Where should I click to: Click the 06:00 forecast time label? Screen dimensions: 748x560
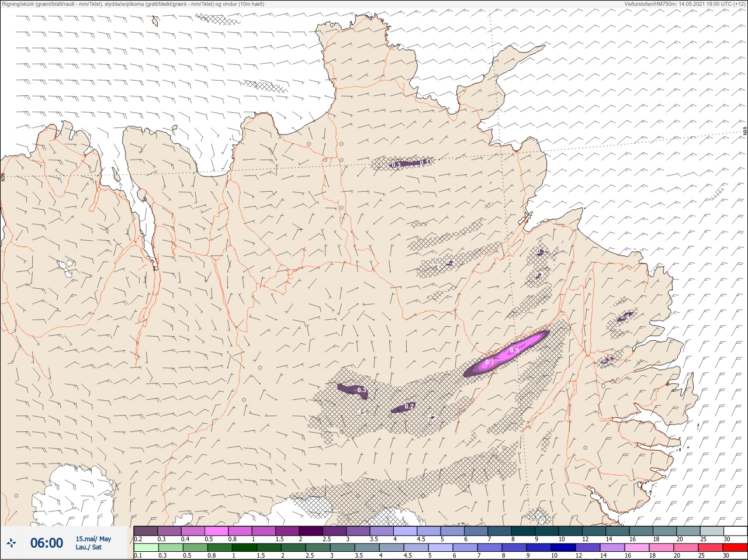pyautogui.click(x=47, y=543)
